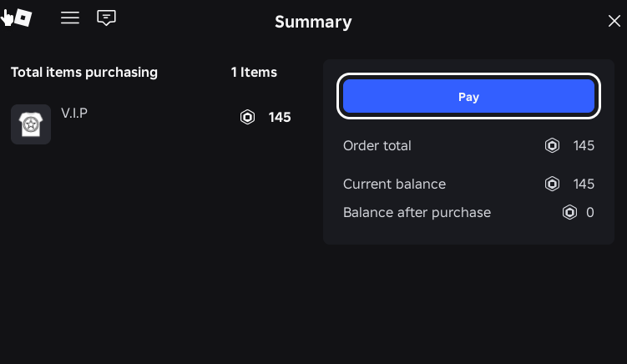
Task: Click the 1 Items count label
Action: (x=254, y=73)
